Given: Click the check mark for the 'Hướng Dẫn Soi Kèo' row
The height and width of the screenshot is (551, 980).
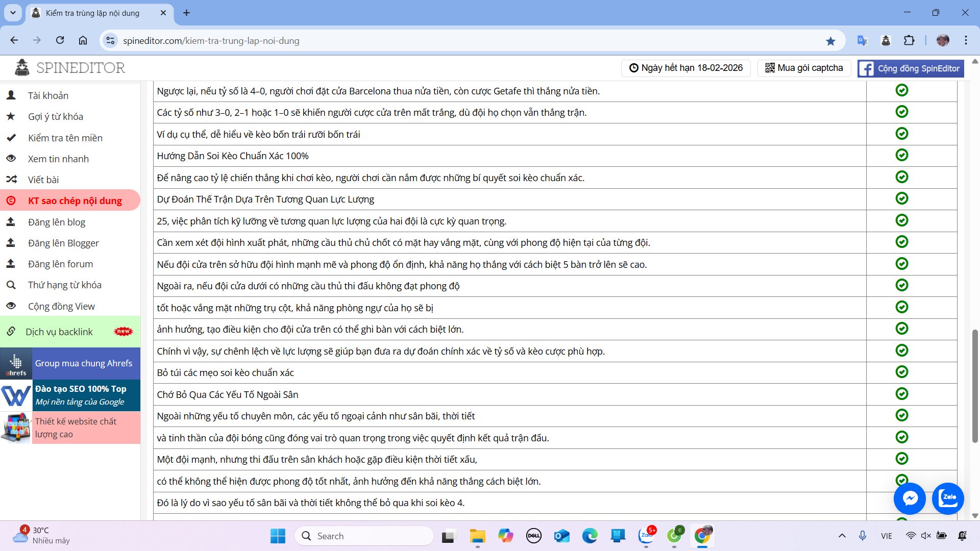Looking at the screenshot, I should (901, 155).
